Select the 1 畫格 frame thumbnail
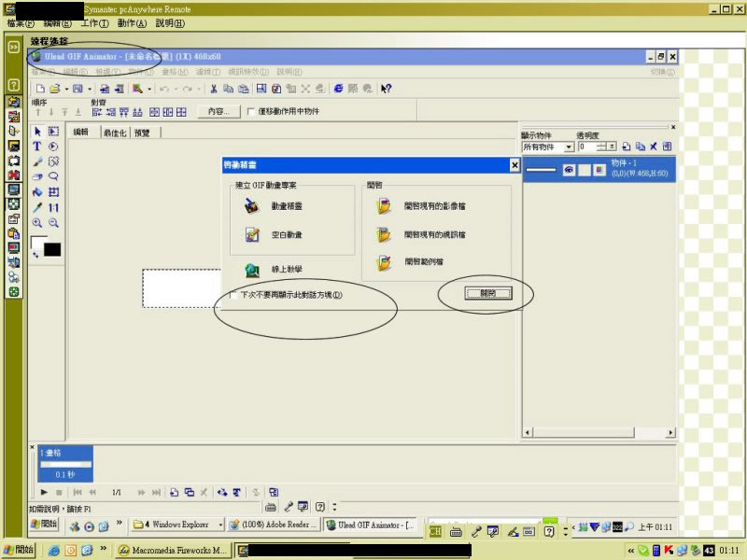The width and height of the screenshot is (747, 560). click(x=65, y=463)
